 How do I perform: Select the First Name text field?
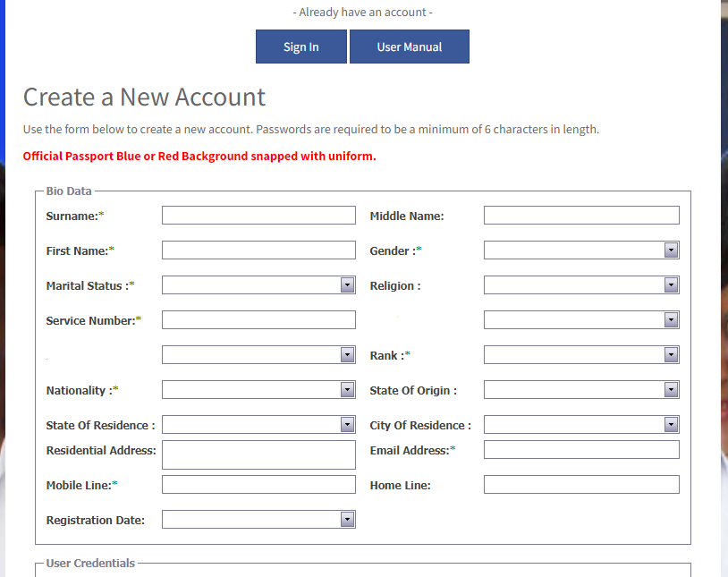coord(258,250)
